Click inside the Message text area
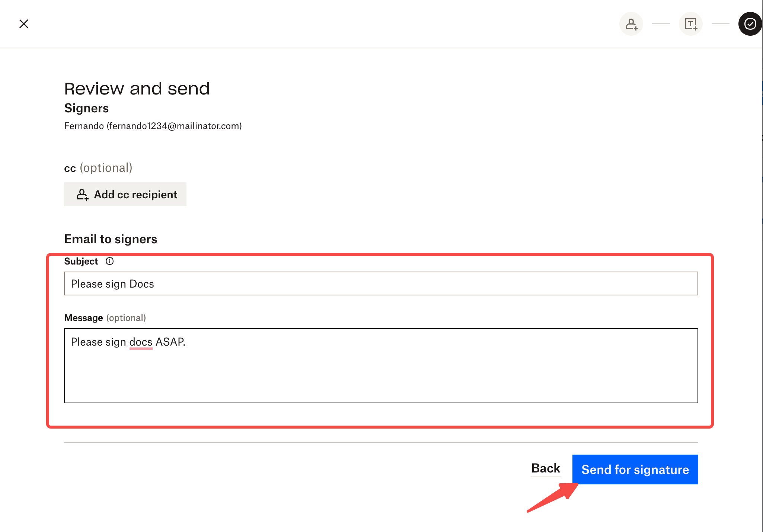 [x=380, y=372]
